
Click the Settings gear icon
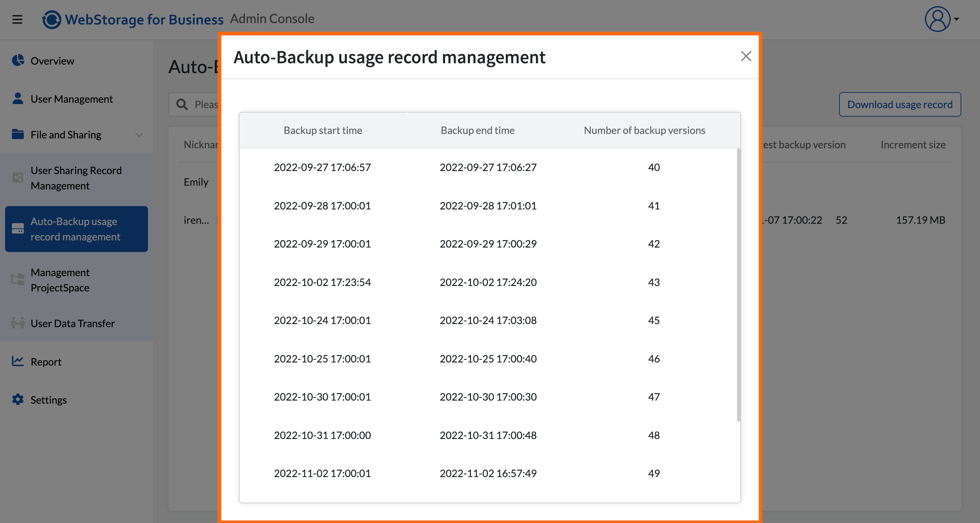pos(18,400)
